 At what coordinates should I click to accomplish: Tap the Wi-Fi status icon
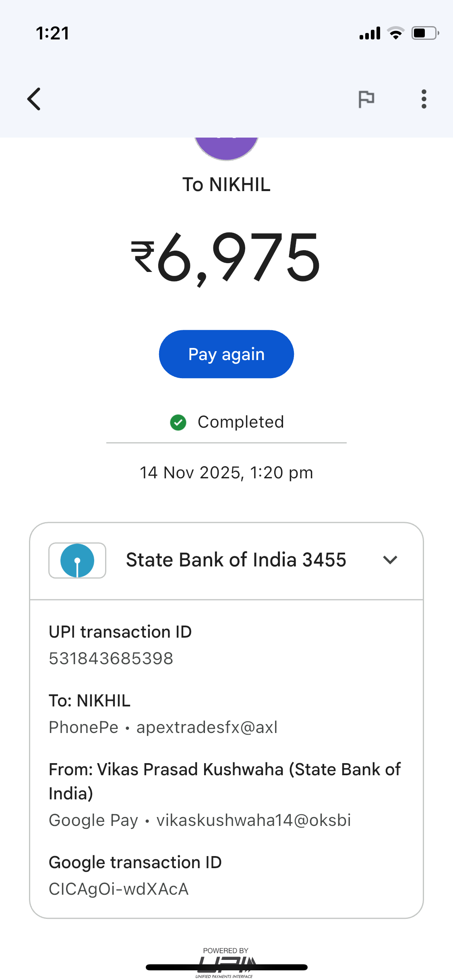pos(396,33)
